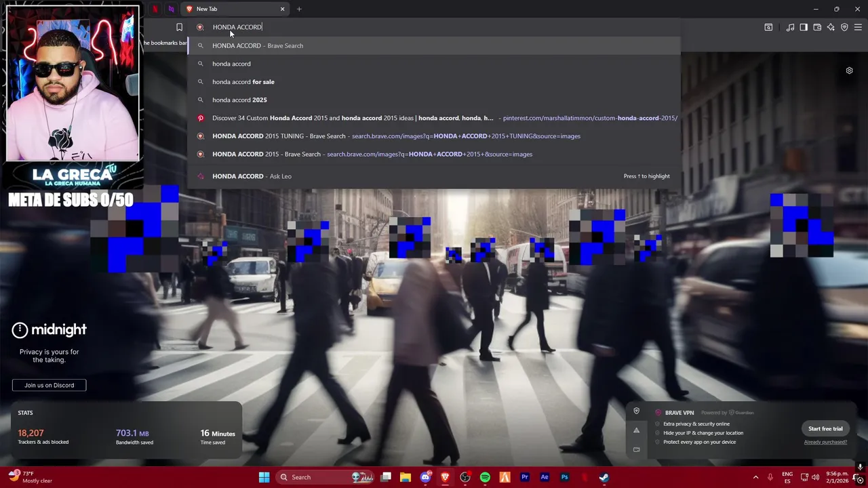Image resolution: width=868 pixels, height=488 pixels.
Task: Click the bookmark icon beside the address bar
Action: (x=179, y=27)
